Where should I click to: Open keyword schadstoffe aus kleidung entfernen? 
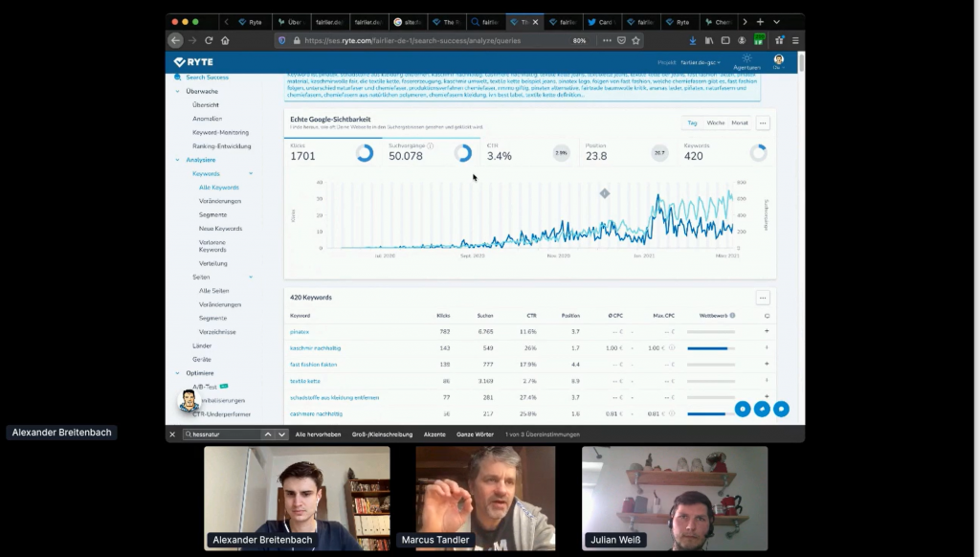pos(334,397)
